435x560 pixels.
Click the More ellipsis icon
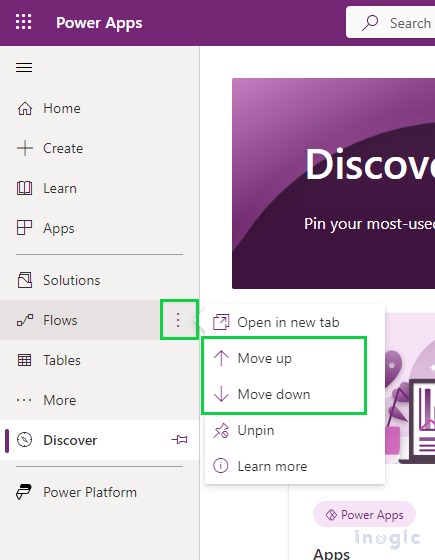pos(24,400)
